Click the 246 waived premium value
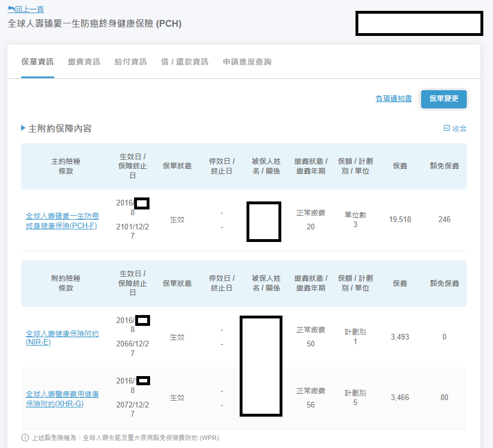Viewport: 493px width, 448px height. click(x=444, y=220)
